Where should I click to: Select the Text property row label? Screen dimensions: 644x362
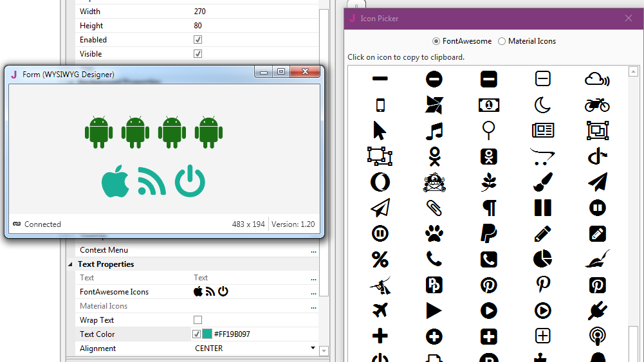(x=87, y=278)
